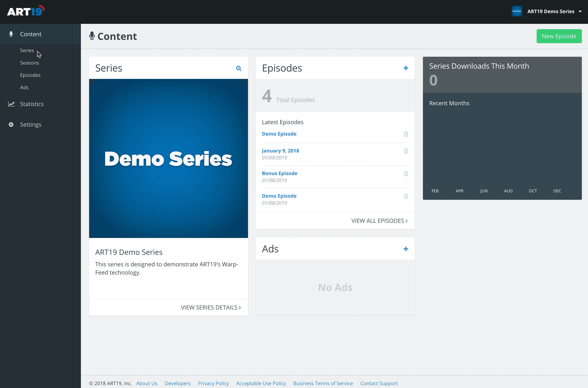The height and width of the screenshot is (388, 588).
Task: Go to Seasons in sidebar
Action: click(x=29, y=63)
